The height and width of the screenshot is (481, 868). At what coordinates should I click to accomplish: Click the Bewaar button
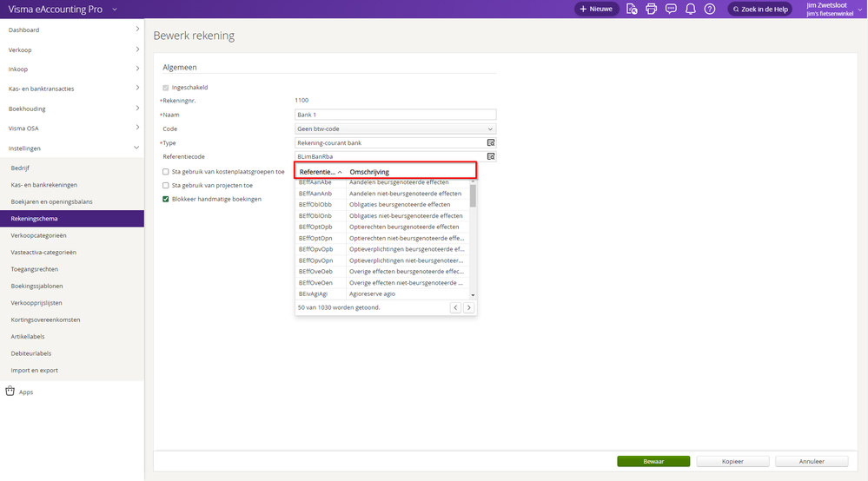653,461
